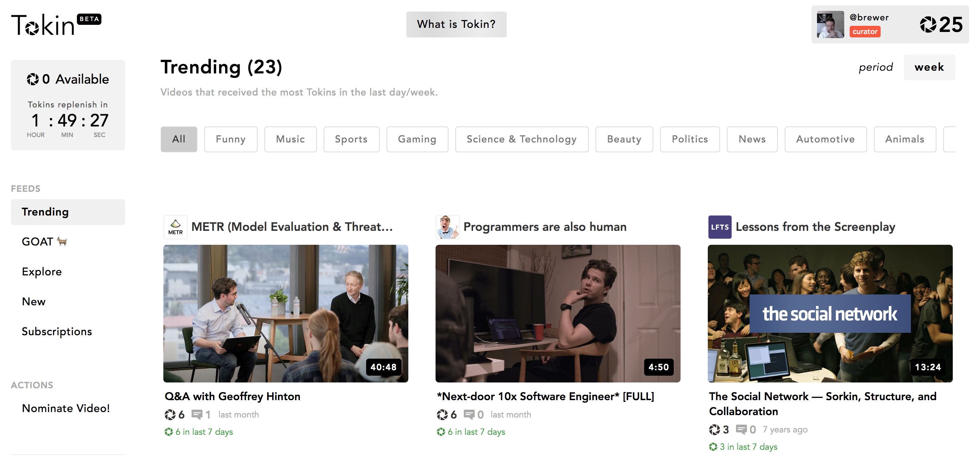Image resolution: width=980 pixels, height=461 pixels.
Task: Click the token icon beside 25
Action: click(x=928, y=25)
